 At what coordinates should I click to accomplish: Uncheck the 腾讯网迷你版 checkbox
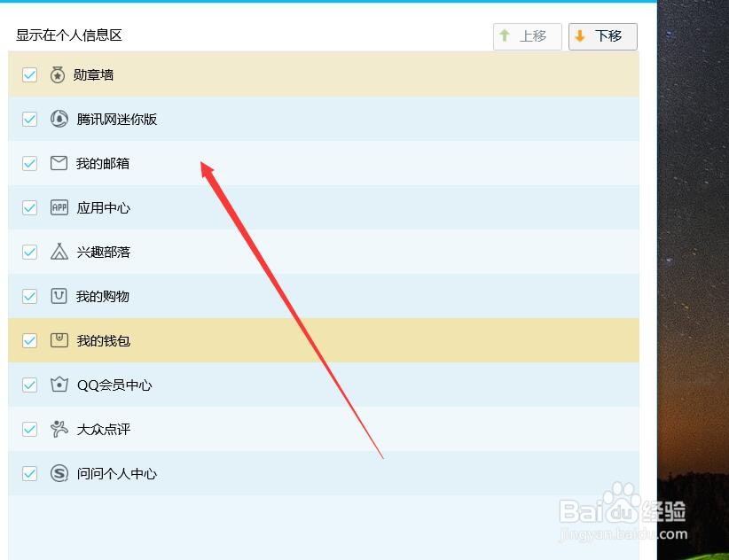30,119
